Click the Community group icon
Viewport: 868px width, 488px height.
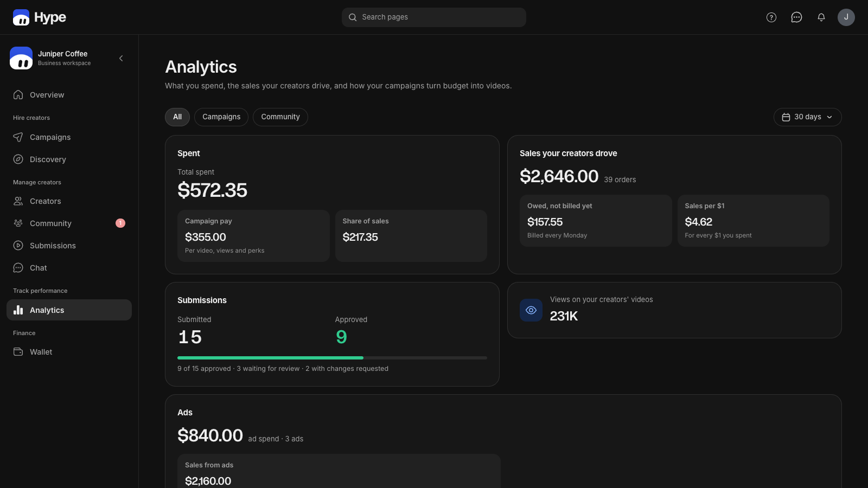[18, 223]
